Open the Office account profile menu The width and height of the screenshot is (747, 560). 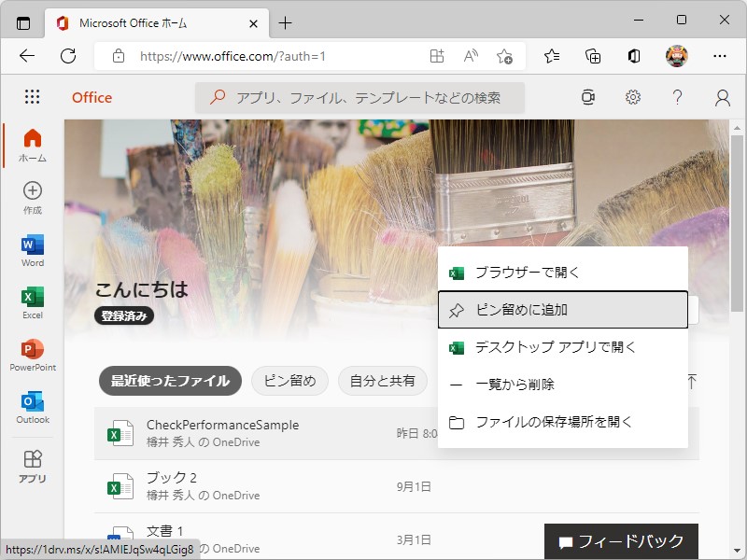722,97
